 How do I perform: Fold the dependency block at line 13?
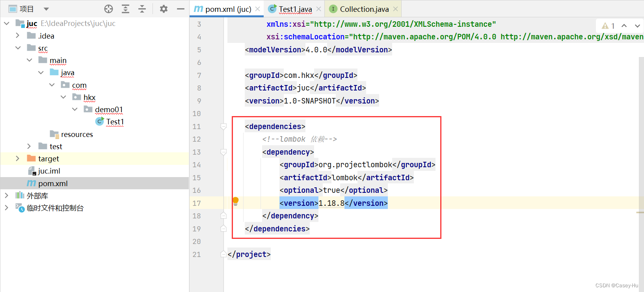coord(223,152)
